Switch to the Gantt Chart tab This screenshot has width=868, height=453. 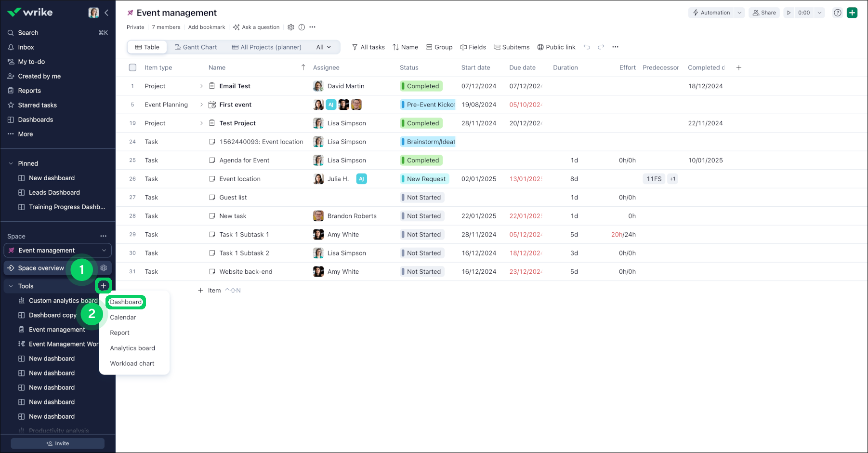pyautogui.click(x=196, y=47)
